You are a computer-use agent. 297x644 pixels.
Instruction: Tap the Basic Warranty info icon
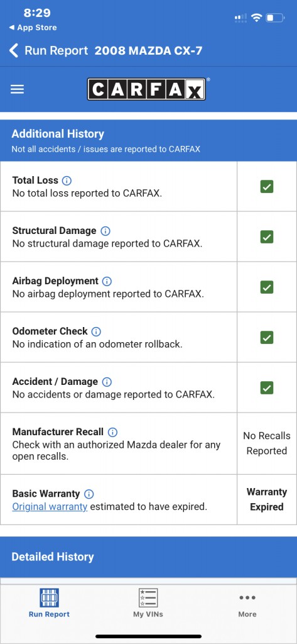(x=89, y=494)
